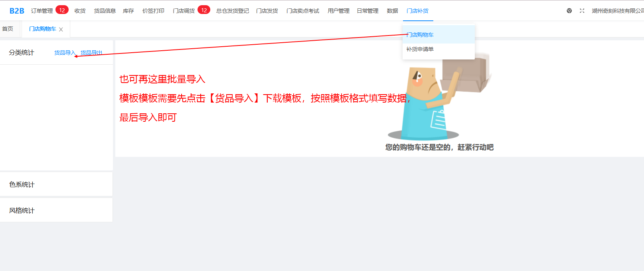Click the company name 湖州奇刻科技有限公司

[x=617, y=11]
